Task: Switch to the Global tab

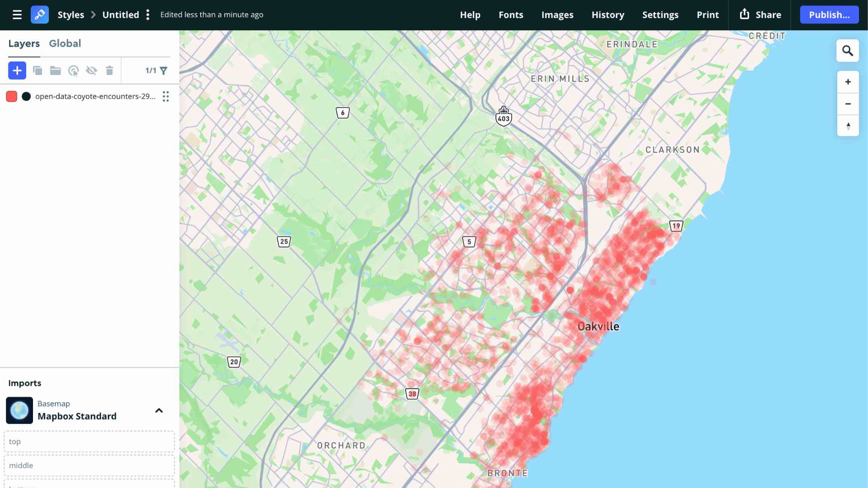Action: pyautogui.click(x=65, y=43)
